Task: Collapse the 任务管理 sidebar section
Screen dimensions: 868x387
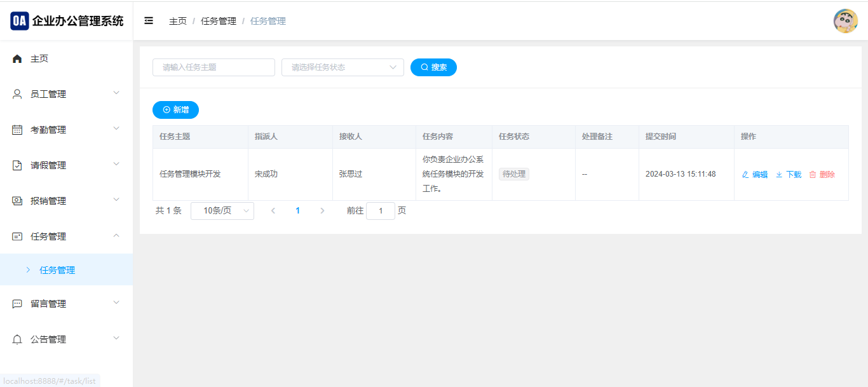Action: pos(66,236)
